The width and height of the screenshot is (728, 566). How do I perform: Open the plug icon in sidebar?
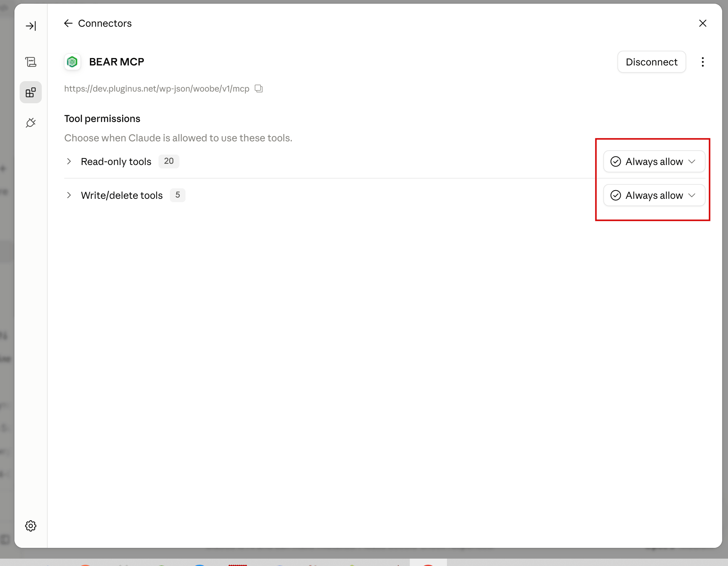click(x=31, y=123)
